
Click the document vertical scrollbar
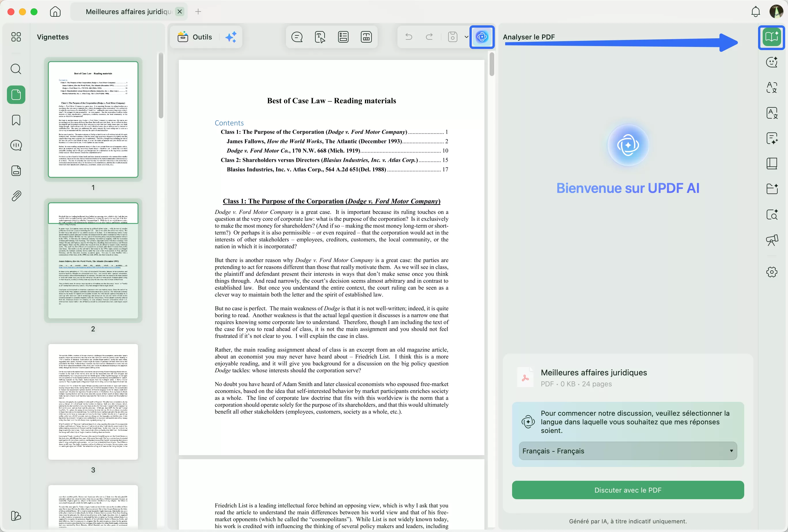(491, 64)
